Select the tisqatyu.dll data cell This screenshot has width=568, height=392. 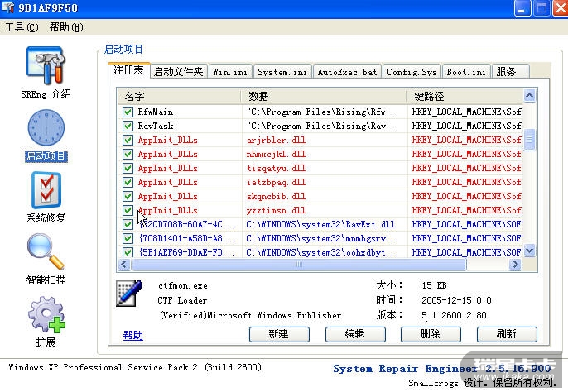(276, 169)
